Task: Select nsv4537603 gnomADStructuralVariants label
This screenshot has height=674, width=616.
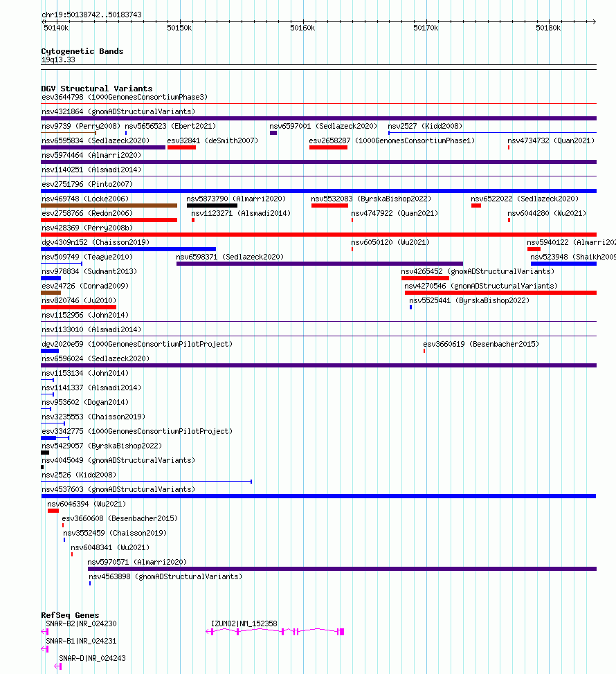Action: pos(118,489)
